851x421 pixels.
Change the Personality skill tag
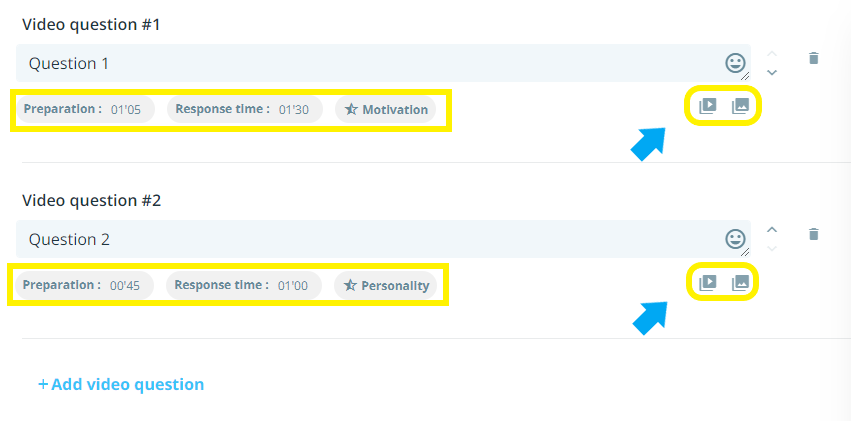pos(386,285)
